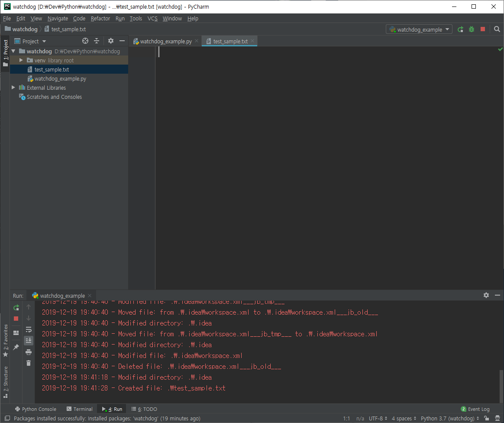Click the debug bug icon in toolbar
Viewport: 504px width, 423px height.
coord(471,29)
